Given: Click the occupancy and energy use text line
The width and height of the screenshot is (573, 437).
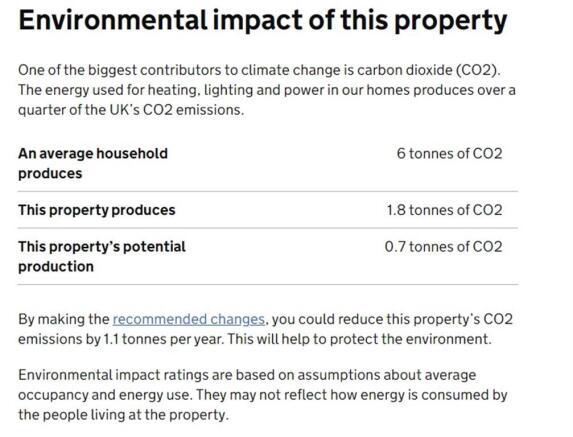Looking at the screenshot, I should click(263, 395).
